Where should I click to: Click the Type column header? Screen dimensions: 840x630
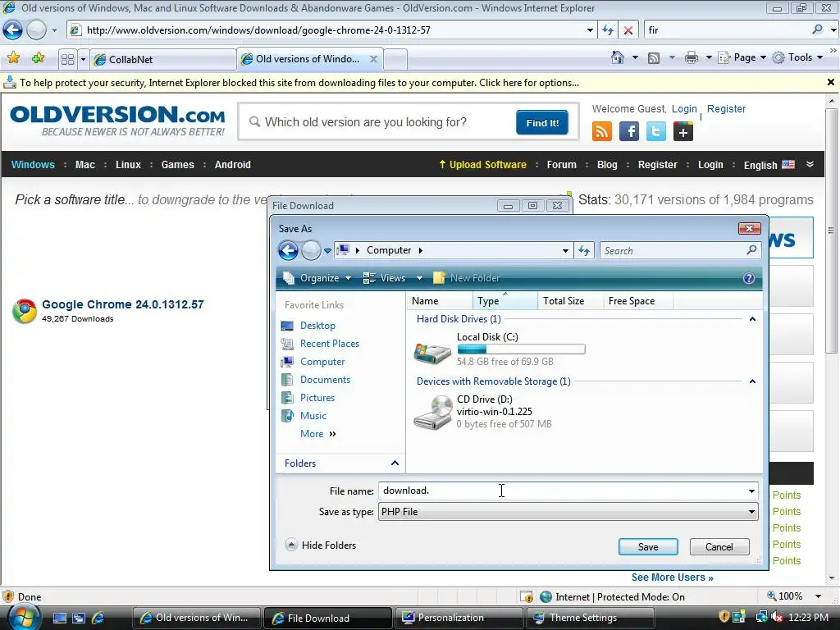point(504,300)
